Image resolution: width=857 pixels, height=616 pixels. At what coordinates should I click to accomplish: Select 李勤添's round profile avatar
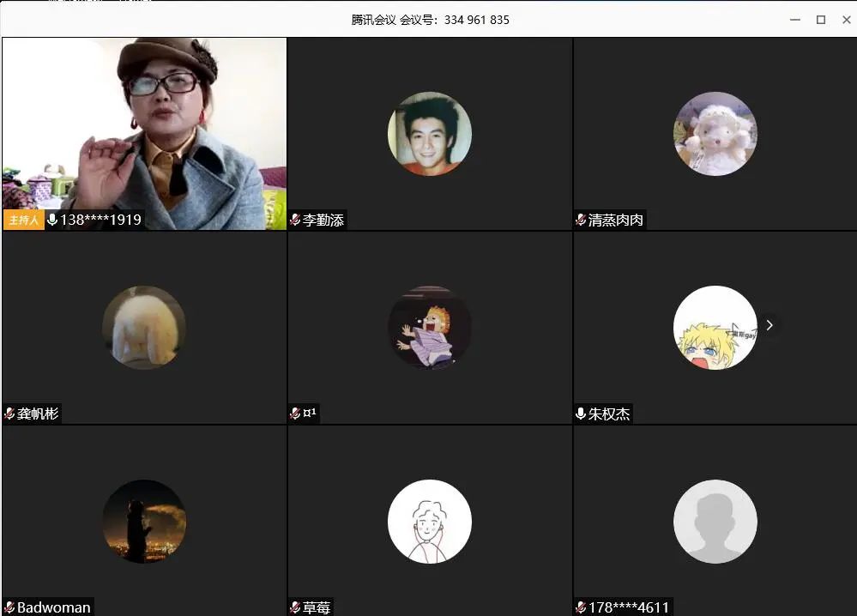tap(429, 134)
